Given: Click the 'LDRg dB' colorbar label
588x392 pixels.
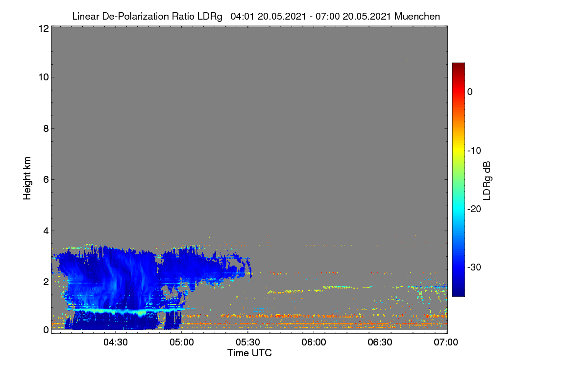Looking at the screenshot, I should coord(487,181).
